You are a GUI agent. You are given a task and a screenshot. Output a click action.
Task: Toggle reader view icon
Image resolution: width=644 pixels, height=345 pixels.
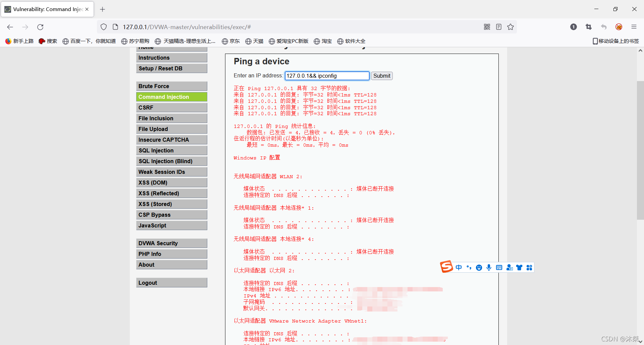pyautogui.click(x=499, y=27)
